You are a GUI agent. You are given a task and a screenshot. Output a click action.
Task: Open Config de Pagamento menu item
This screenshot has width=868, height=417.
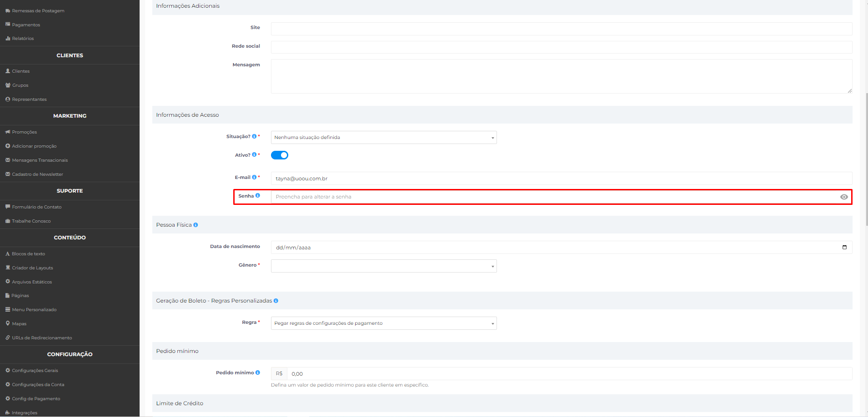pos(36,398)
